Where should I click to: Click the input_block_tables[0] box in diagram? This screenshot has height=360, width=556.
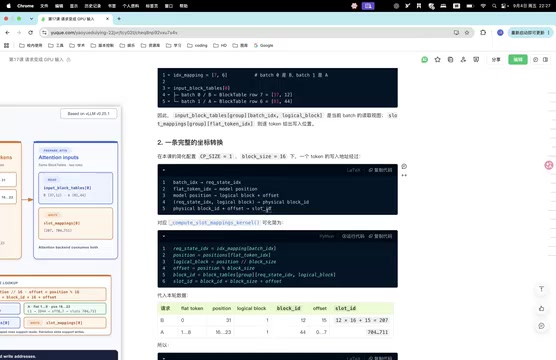[x=76, y=188]
